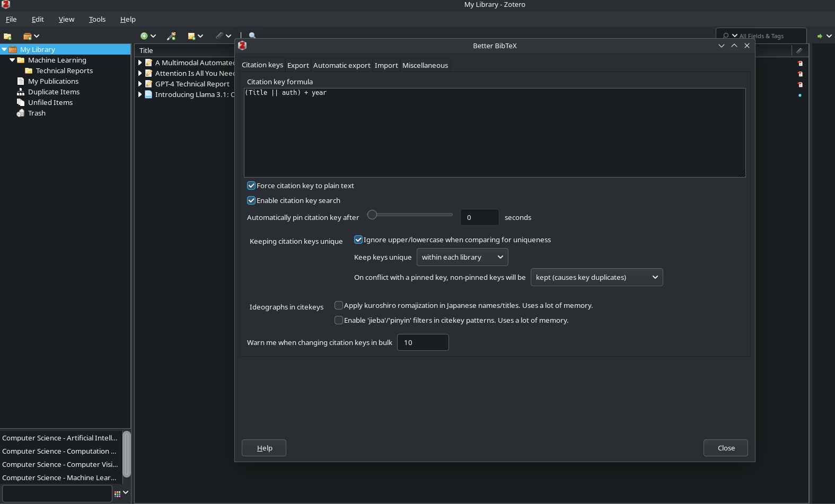Open the Tools menu
This screenshot has width=835, height=504.
click(97, 19)
